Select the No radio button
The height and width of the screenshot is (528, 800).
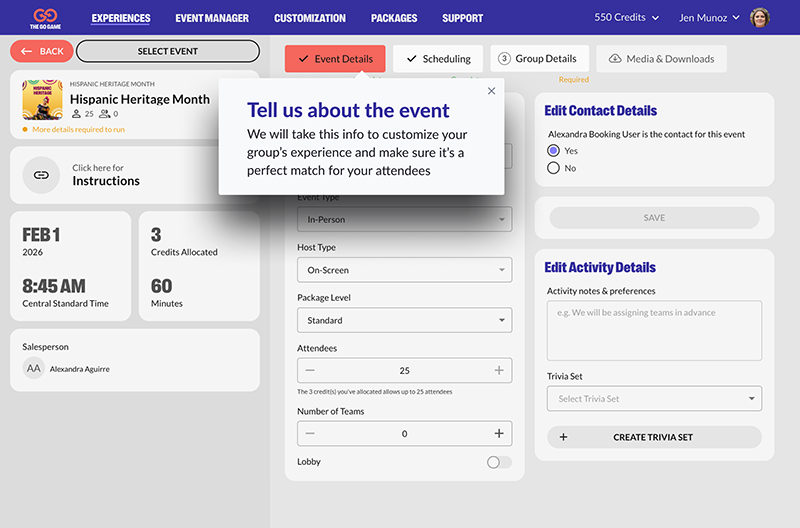[553, 168]
